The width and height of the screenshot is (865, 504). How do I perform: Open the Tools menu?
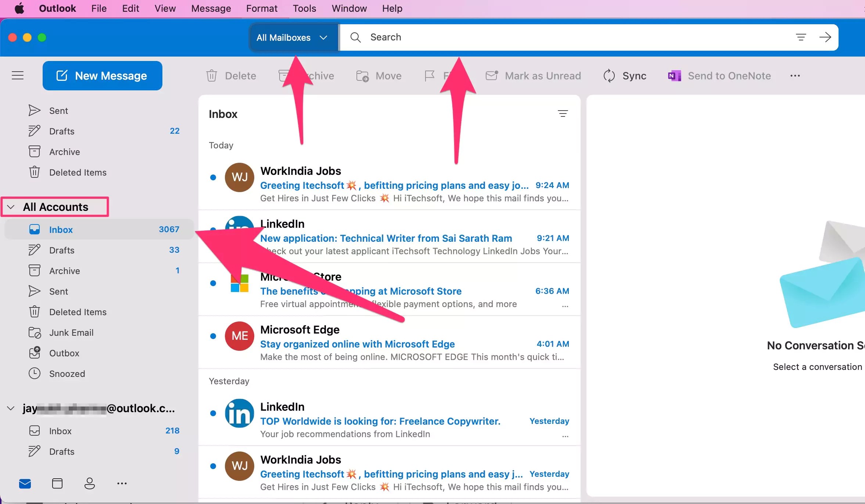pos(304,8)
